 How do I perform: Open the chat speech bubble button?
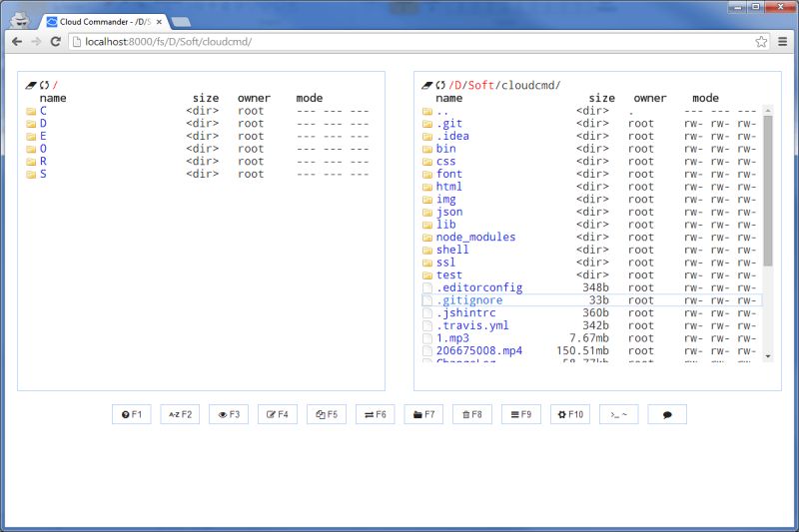pyautogui.click(x=667, y=414)
